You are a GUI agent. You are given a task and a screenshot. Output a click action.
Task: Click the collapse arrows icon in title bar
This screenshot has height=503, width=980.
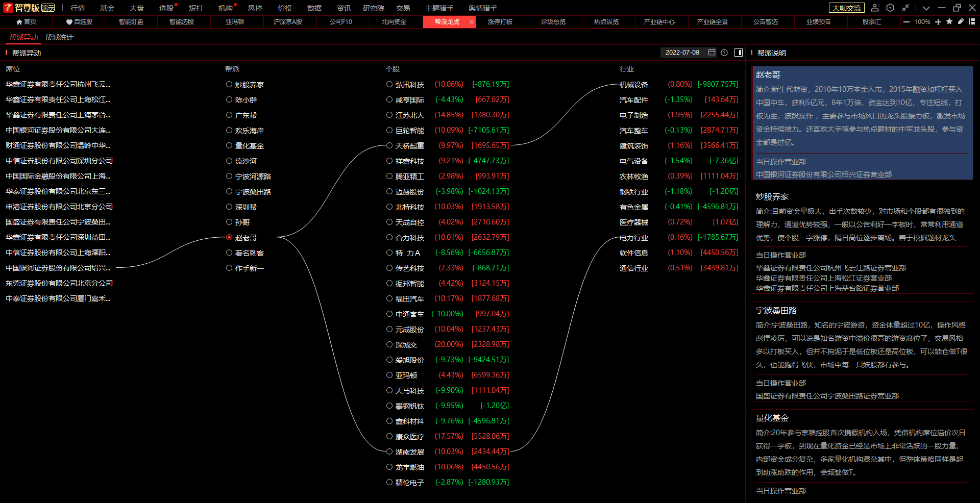(905, 8)
